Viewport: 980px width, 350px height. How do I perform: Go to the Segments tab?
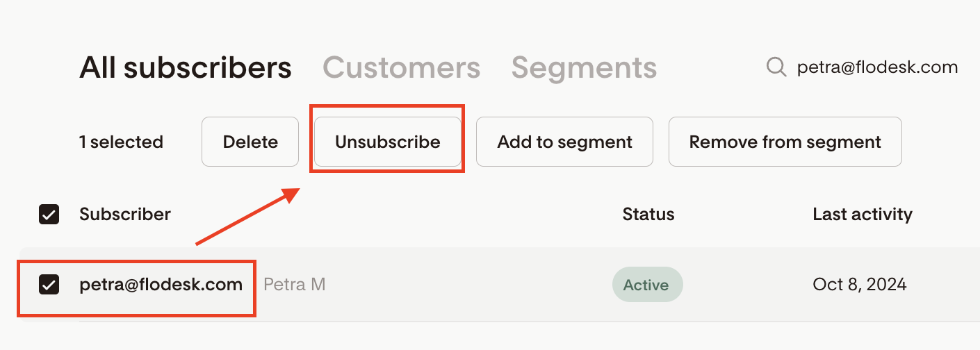tap(584, 67)
